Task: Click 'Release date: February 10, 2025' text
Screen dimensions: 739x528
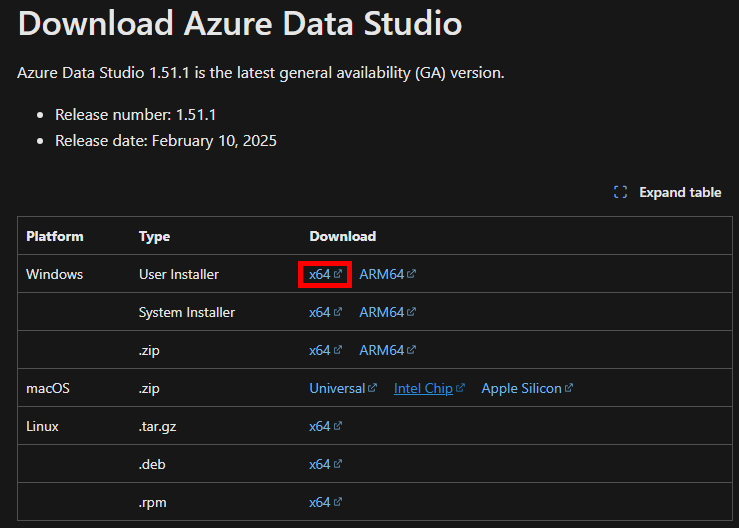Action: click(166, 140)
